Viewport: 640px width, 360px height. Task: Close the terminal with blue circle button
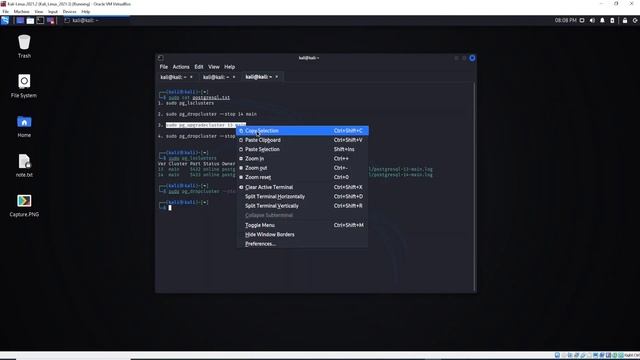click(472, 58)
